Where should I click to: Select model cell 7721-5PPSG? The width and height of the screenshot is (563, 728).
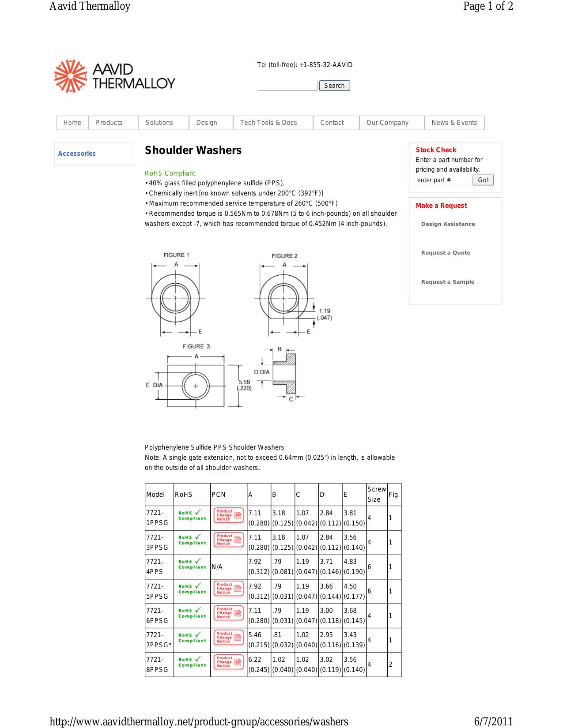pyautogui.click(x=159, y=591)
